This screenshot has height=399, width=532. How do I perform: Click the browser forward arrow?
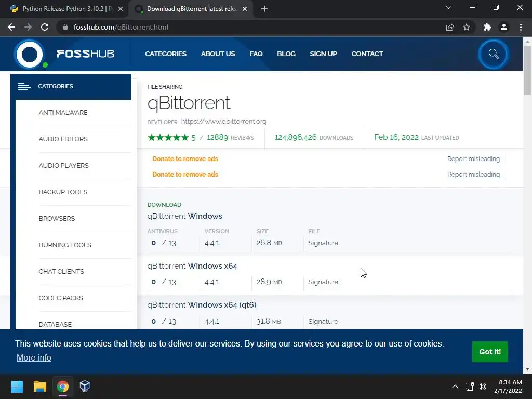[x=28, y=27]
